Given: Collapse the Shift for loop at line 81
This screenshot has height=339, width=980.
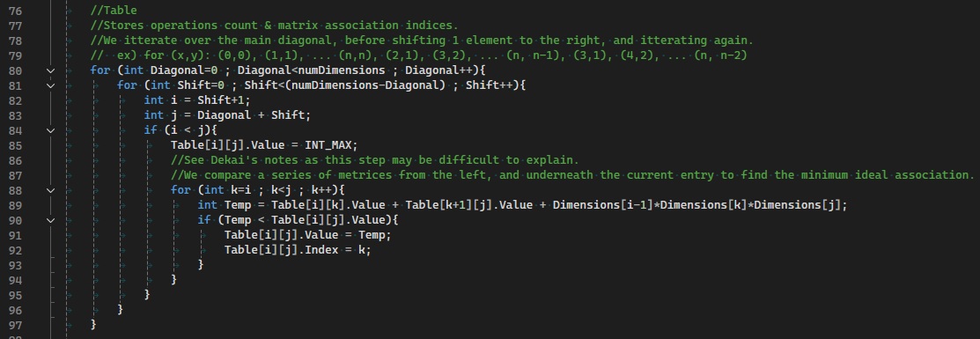Looking at the screenshot, I should click(51, 85).
